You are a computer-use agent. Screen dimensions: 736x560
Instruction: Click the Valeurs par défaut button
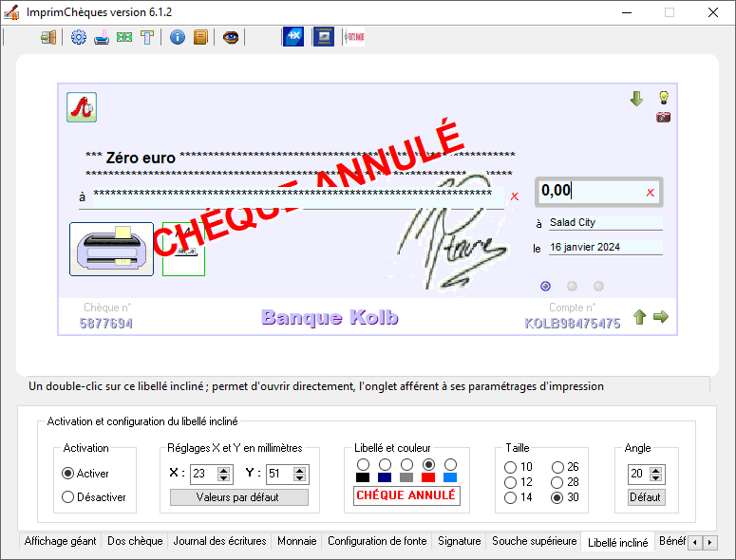click(x=239, y=497)
